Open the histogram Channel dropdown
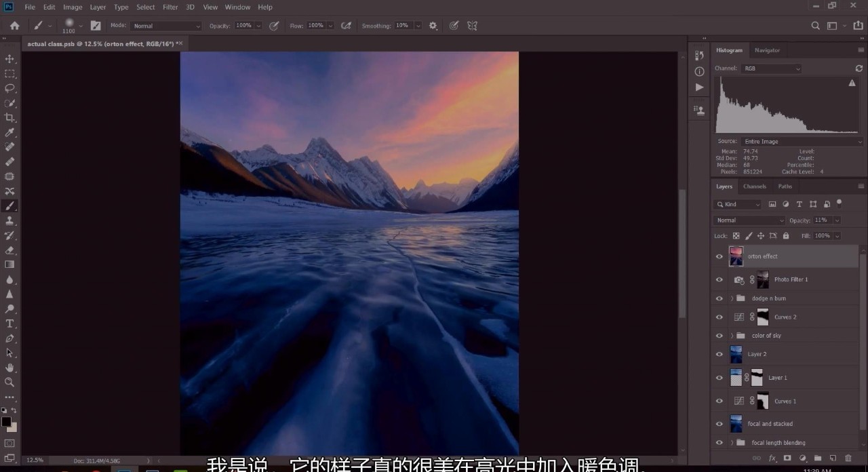This screenshot has height=472, width=868. coord(771,68)
